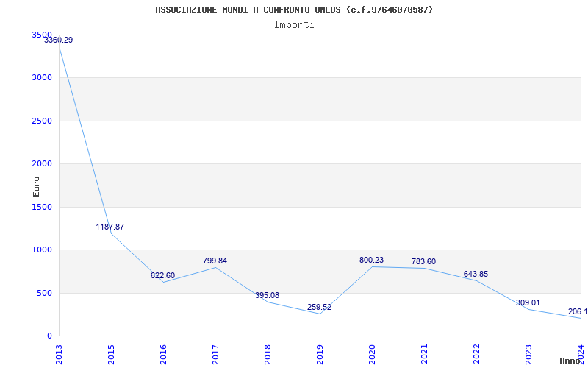Click the 3500 y-axis tick label

pyautogui.click(x=42, y=35)
